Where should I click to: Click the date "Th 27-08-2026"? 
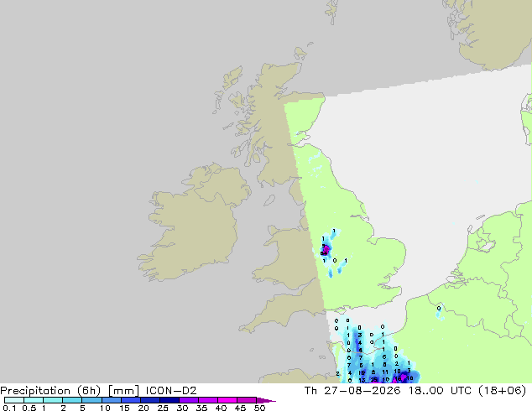352,391
